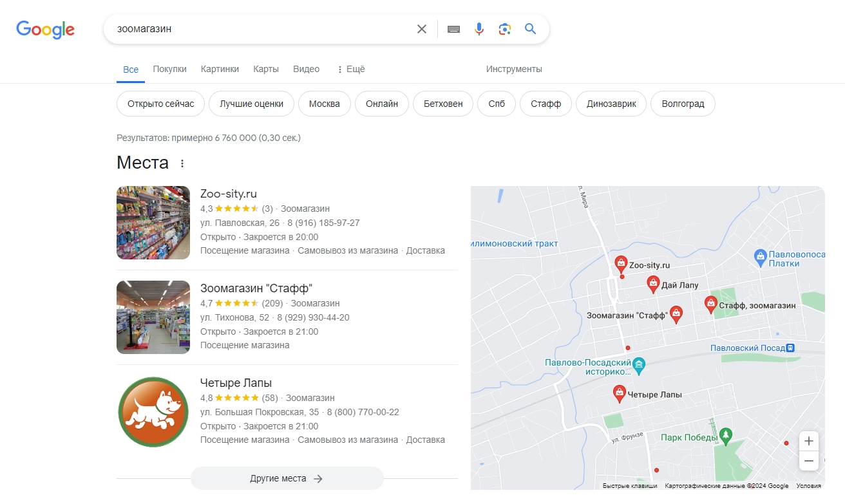The width and height of the screenshot is (845, 504).
Task: Select Спб filter chip
Action: (497, 104)
